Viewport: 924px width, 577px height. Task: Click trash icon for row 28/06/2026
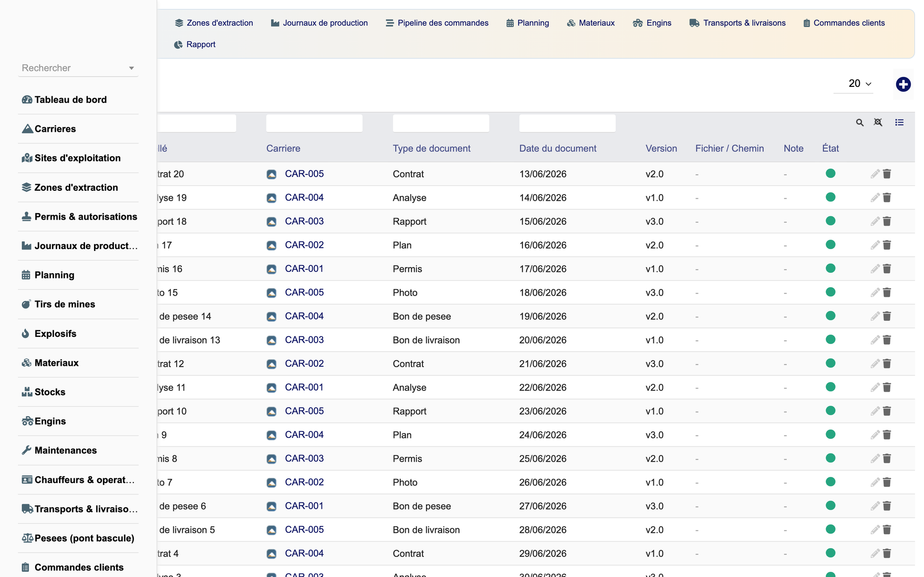[x=887, y=530]
